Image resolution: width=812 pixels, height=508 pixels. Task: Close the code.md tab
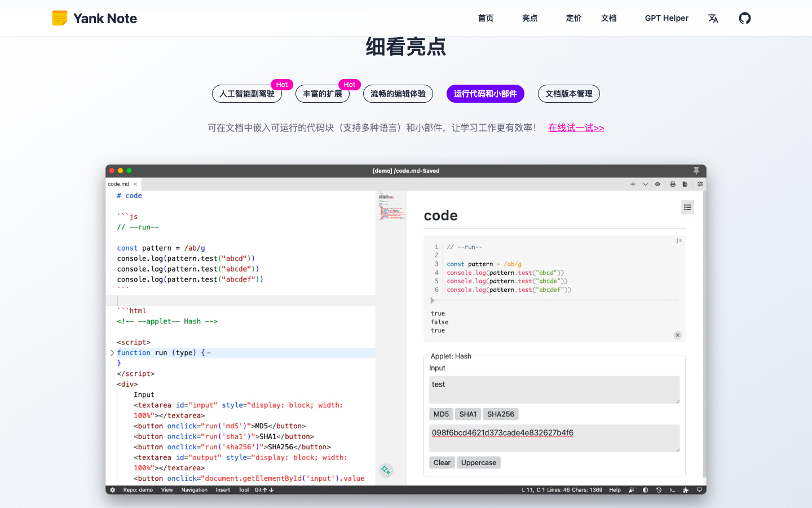point(135,184)
